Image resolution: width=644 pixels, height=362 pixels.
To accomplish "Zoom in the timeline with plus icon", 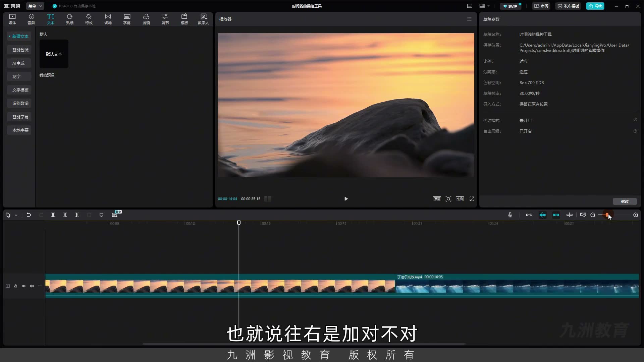I will [636, 215].
